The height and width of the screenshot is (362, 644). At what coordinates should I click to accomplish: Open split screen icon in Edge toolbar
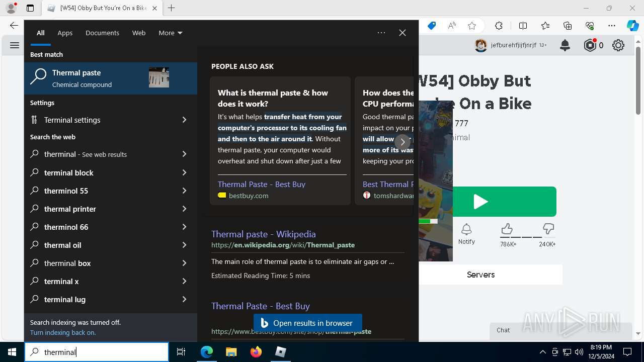(523, 26)
